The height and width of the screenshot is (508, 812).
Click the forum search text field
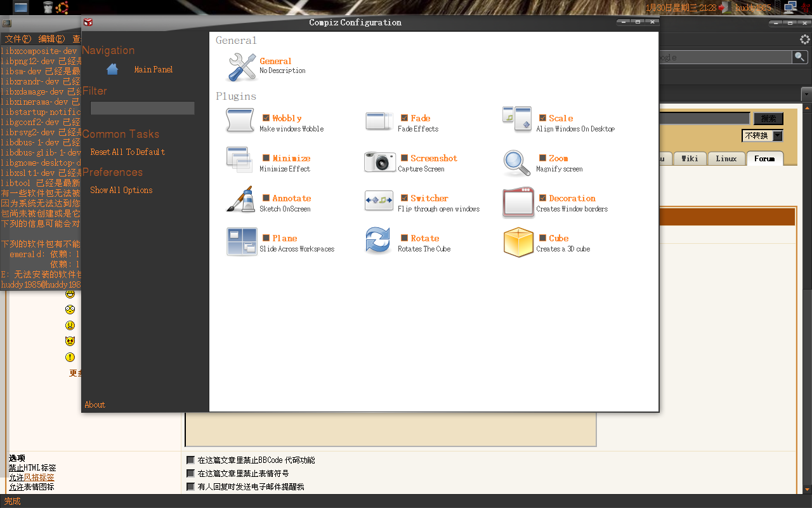[x=705, y=119]
